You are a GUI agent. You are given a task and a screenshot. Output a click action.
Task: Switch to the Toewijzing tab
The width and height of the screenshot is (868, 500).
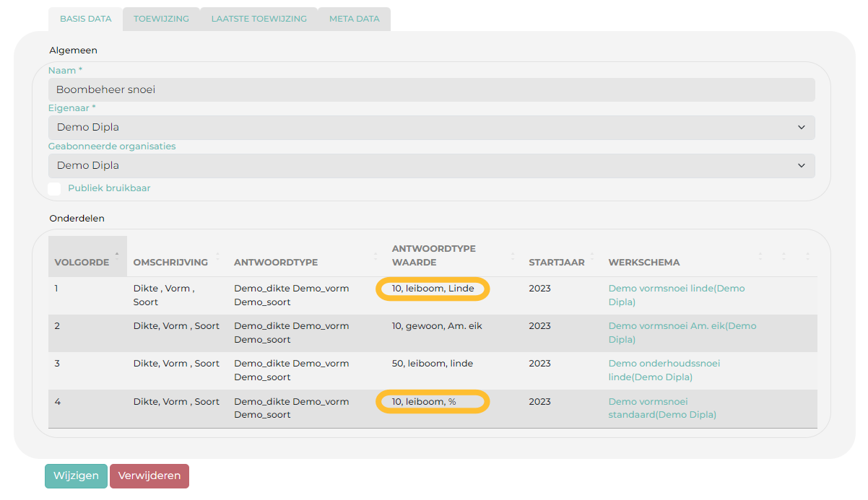[x=161, y=19]
